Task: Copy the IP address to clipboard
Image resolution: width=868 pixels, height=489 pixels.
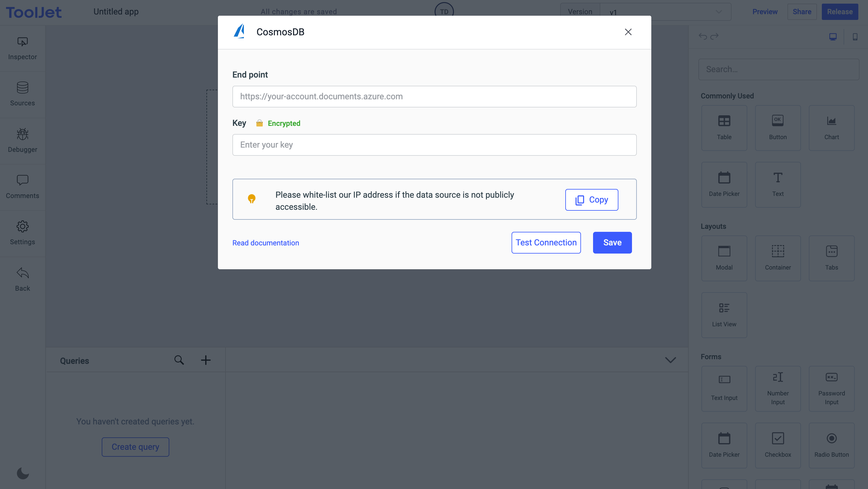Action: tap(591, 200)
